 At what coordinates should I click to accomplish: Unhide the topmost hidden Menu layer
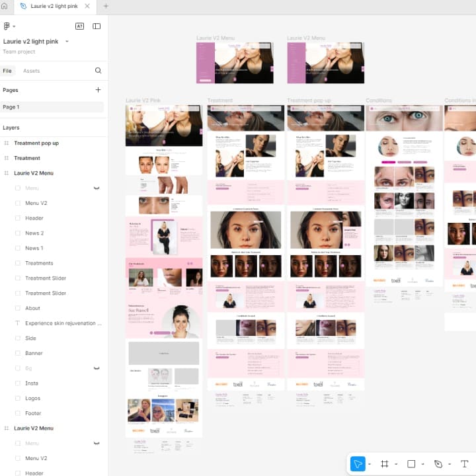97,188
